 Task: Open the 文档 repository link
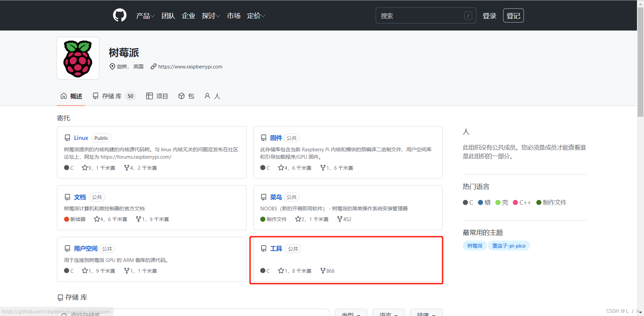click(x=80, y=197)
